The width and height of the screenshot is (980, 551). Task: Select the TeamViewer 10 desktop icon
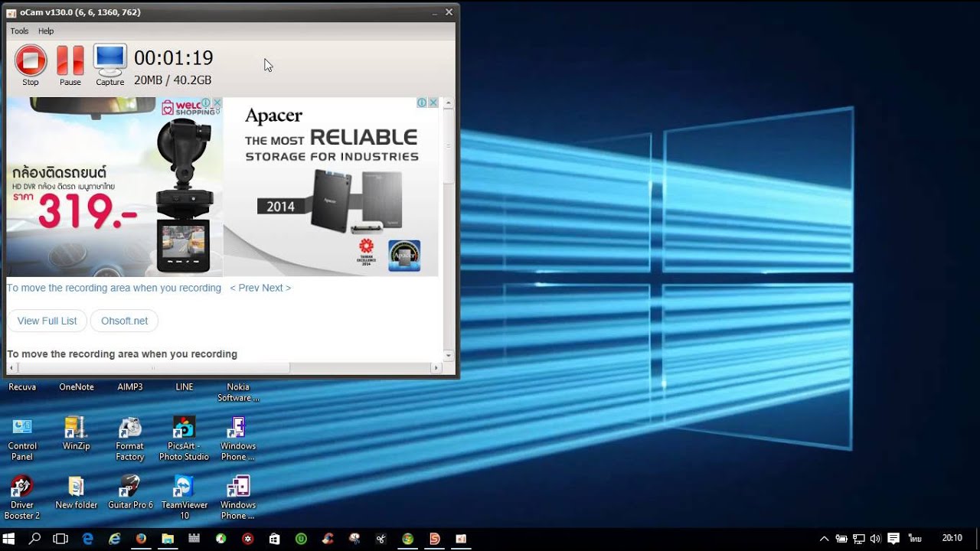185,498
